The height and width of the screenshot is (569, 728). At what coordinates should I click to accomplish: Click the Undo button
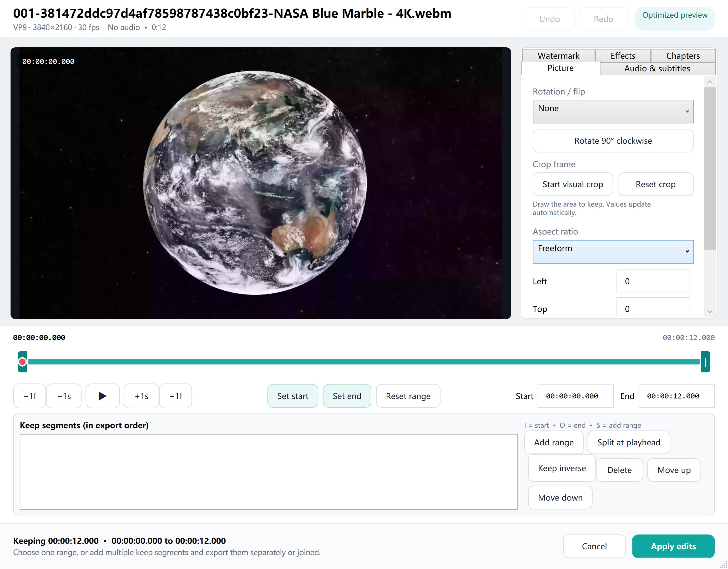pos(549,19)
